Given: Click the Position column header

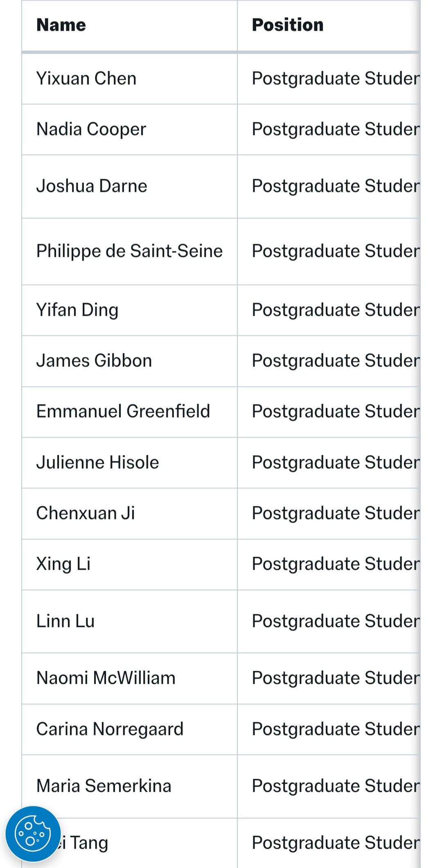Looking at the screenshot, I should pyautogui.click(x=287, y=25).
